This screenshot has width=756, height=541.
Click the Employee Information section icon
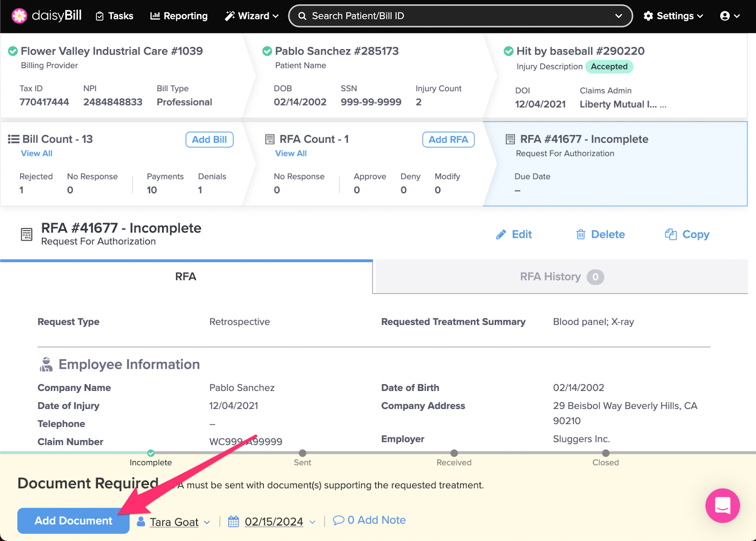click(46, 364)
